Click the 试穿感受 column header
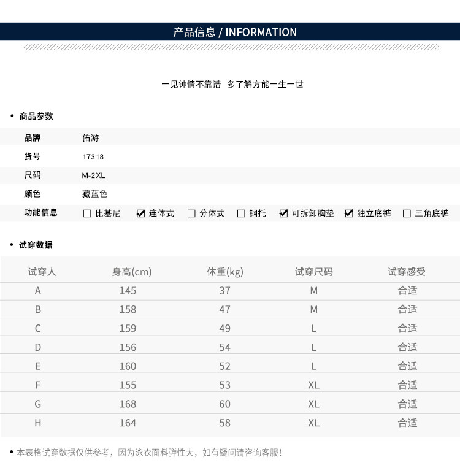Viewport: 460px width, 476px height. 407,272
